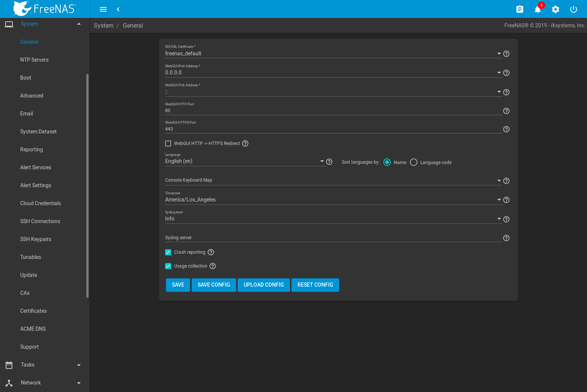587x392 pixels.
Task: Show help for Crash reporting
Action: [x=211, y=252]
